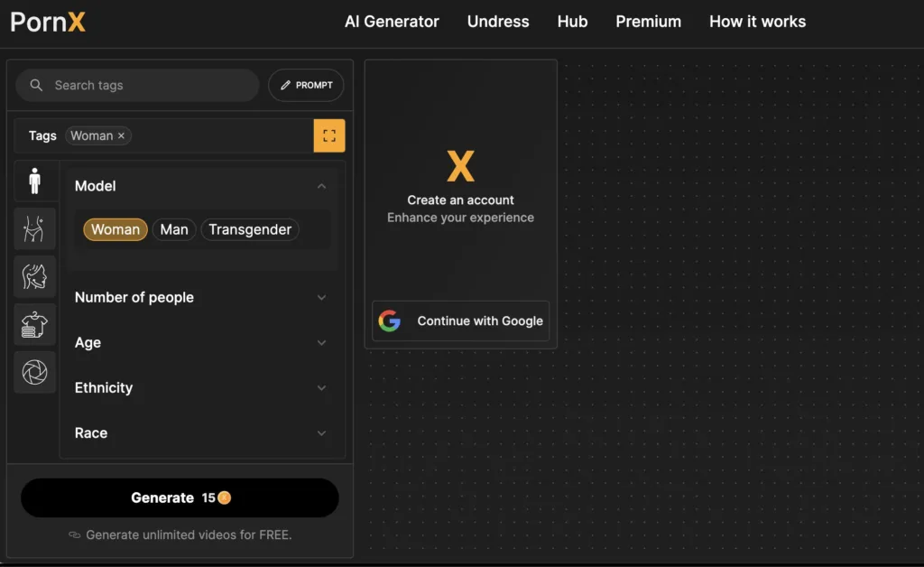Select the Man model option

coord(174,229)
